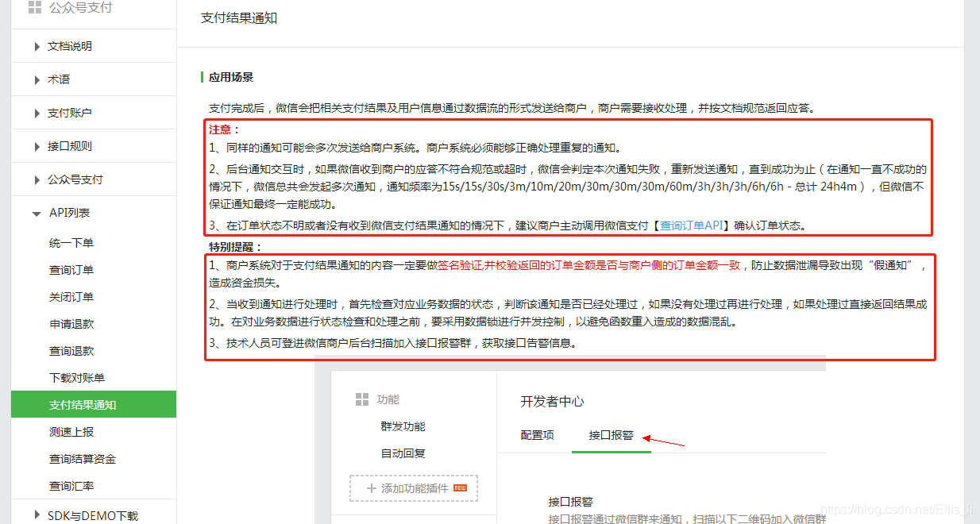Image resolution: width=980 pixels, height=524 pixels.
Task: Click 群发功能 in the embedded menu
Action: click(403, 426)
